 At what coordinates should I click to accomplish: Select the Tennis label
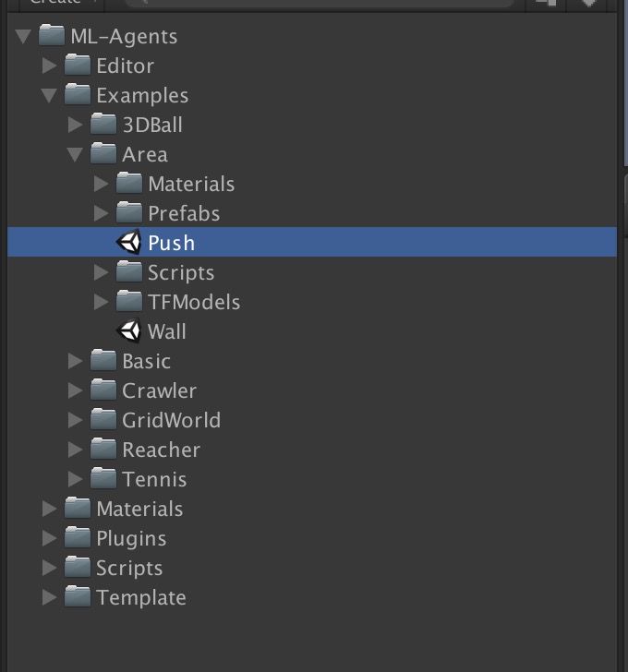point(154,480)
